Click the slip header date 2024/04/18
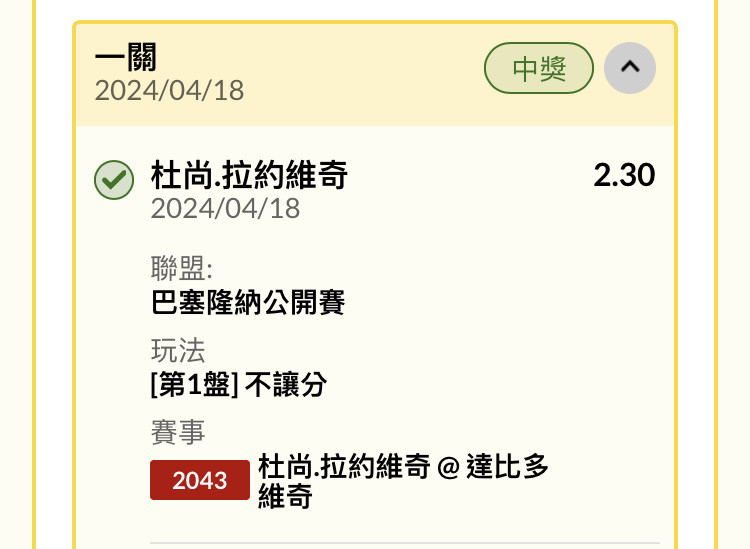The width and height of the screenshot is (750, 549). [x=169, y=90]
